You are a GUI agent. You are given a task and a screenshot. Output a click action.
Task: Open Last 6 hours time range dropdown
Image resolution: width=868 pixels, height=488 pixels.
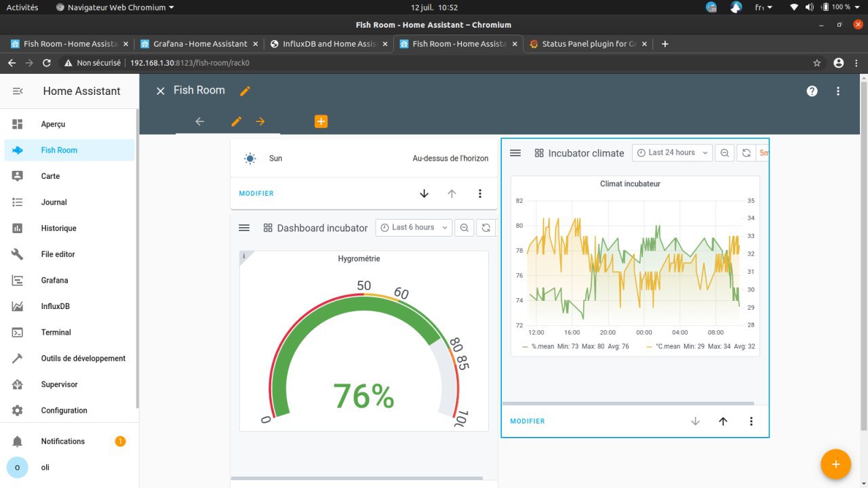pos(414,228)
